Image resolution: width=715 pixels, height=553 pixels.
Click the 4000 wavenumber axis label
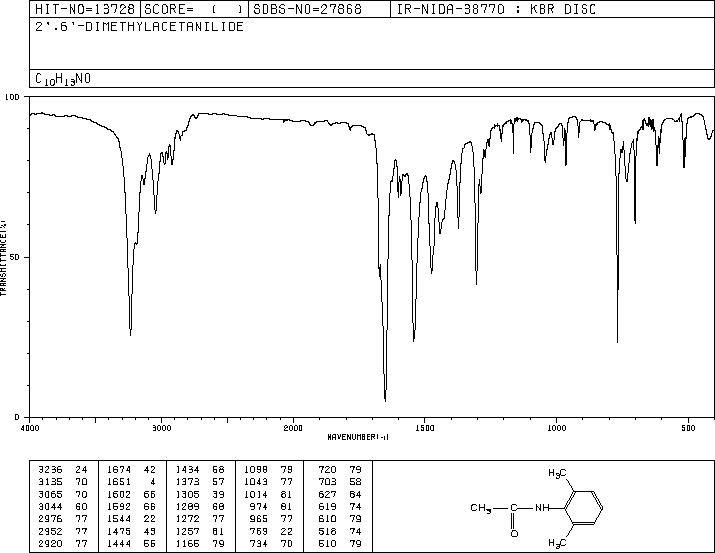pyautogui.click(x=30, y=428)
